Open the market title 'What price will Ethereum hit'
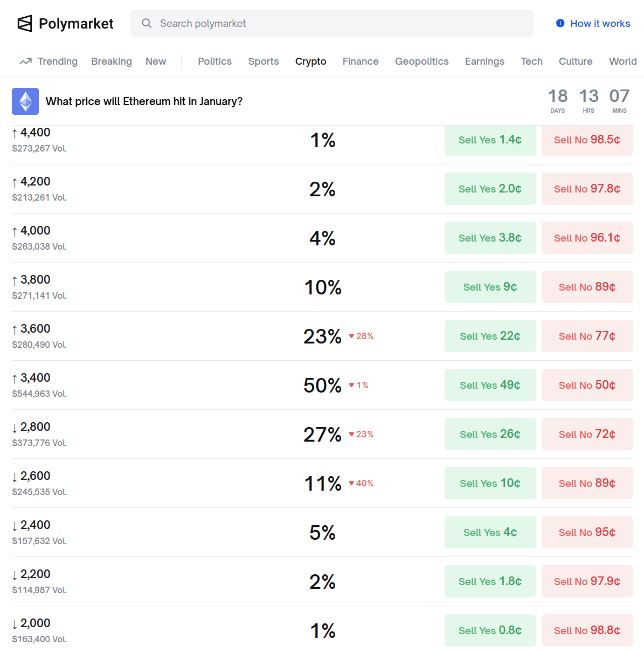Viewport: 644px width, 653px height. (144, 101)
